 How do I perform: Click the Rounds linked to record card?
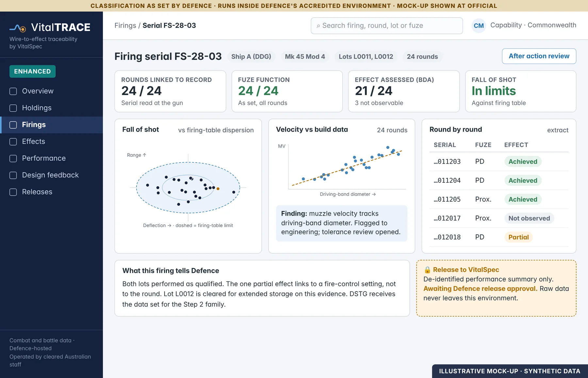[x=170, y=91]
